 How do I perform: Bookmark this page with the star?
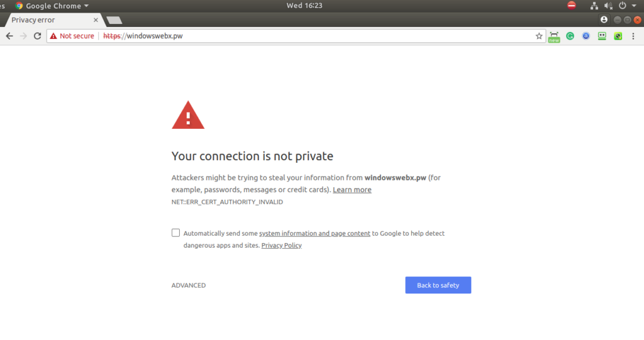pos(539,36)
